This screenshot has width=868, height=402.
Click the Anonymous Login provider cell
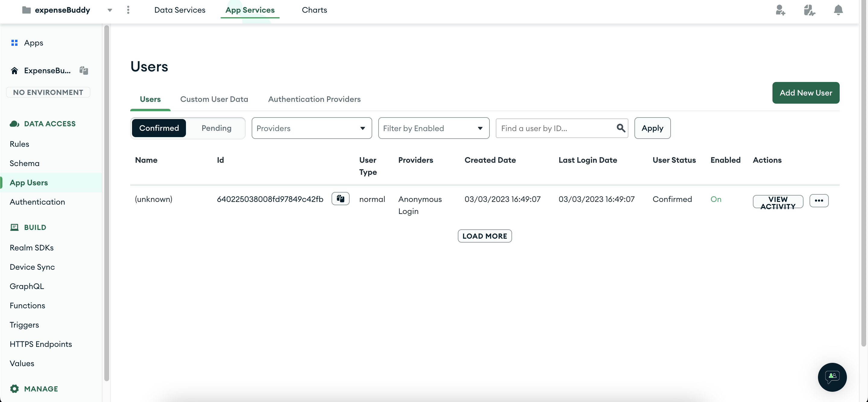tap(420, 205)
